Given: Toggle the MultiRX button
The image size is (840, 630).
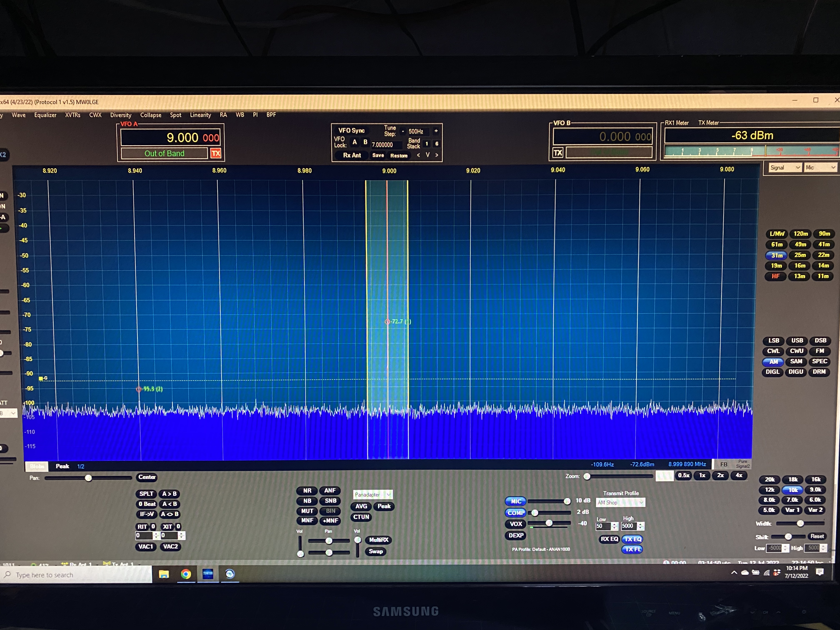Looking at the screenshot, I should tap(378, 540).
